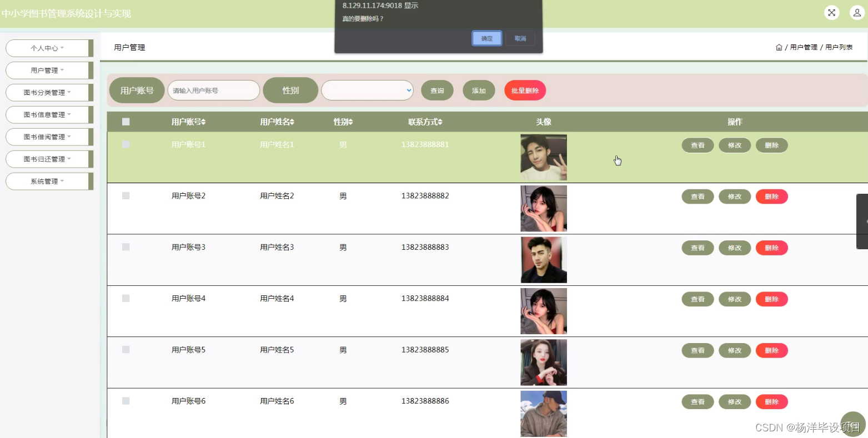Check the checkbox for 用户账号5

[x=125, y=349]
